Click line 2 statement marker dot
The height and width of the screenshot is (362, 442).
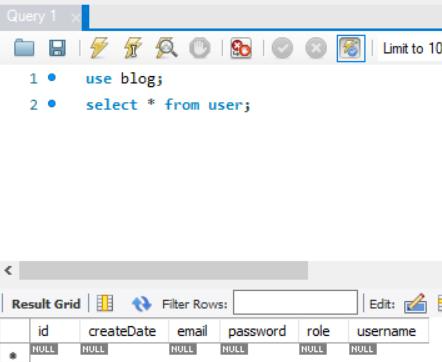click(x=52, y=104)
